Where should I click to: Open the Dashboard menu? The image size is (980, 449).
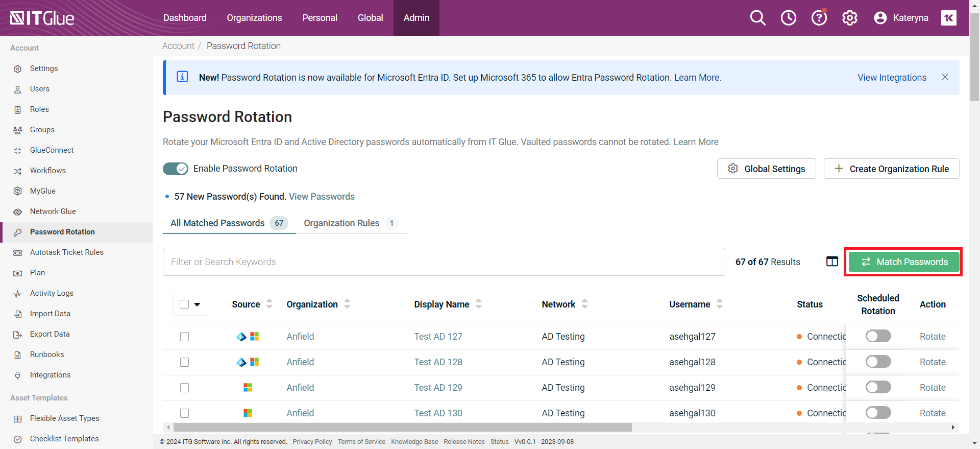pos(185,18)
